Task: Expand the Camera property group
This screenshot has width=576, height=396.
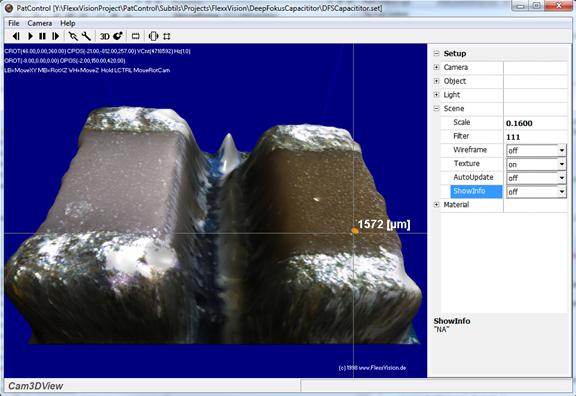Action: tap(436, 67)
